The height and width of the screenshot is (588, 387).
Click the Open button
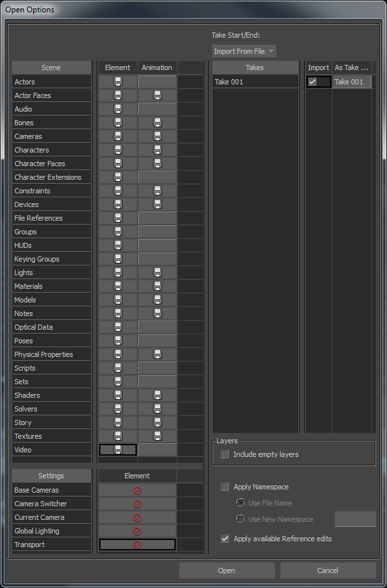(x=227, y=570)
